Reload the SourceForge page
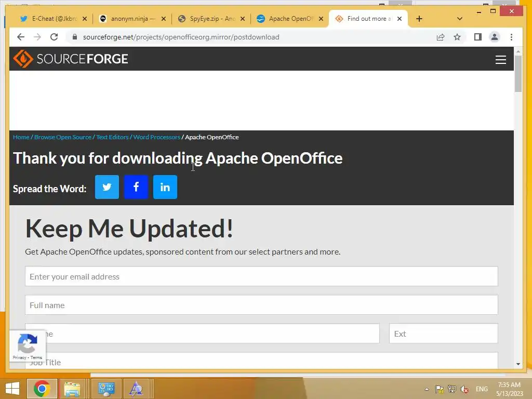This screenshot has height=399, width=532. pyautogui.click(x=54, y=37)
